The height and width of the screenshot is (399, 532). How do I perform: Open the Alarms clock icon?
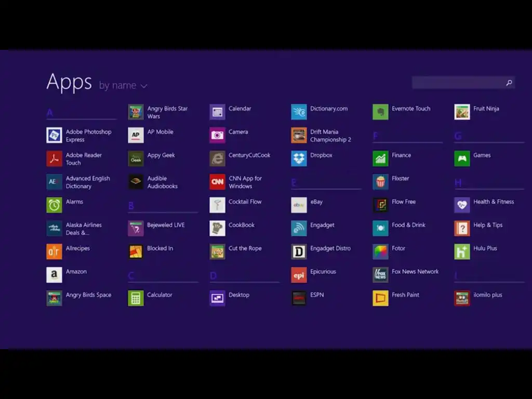(54, 205)
